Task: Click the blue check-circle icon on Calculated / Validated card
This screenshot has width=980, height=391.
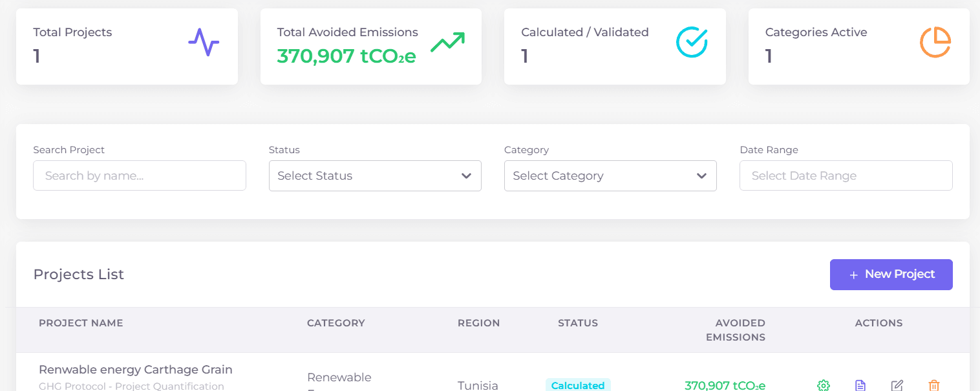Action: pos(692,42)
